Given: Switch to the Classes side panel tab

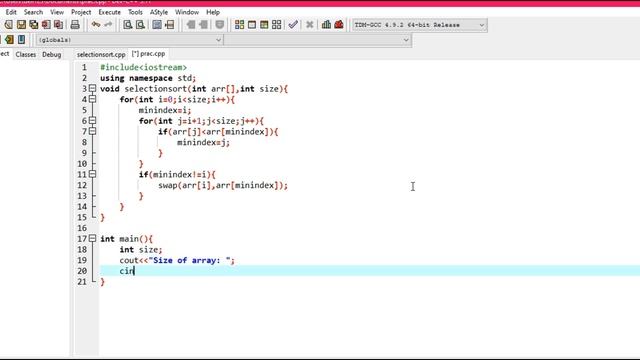Looking at the screenshot, I should 26,54.
